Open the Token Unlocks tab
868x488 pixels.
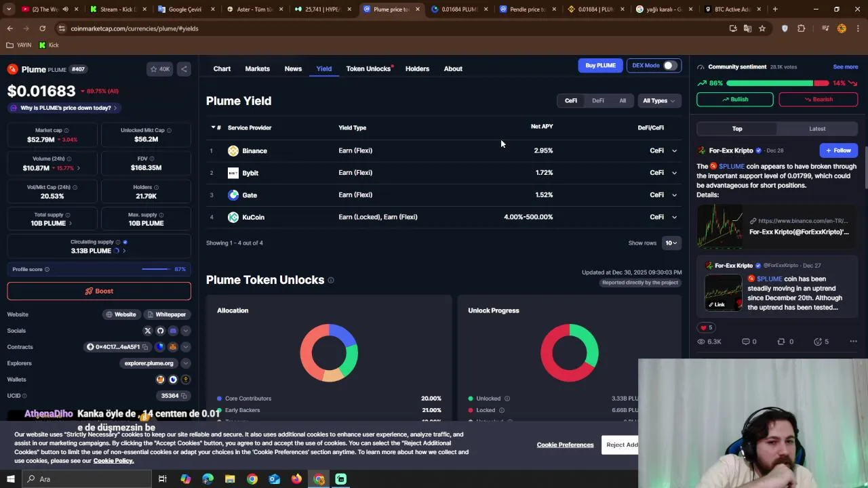[x=368, y=68]
